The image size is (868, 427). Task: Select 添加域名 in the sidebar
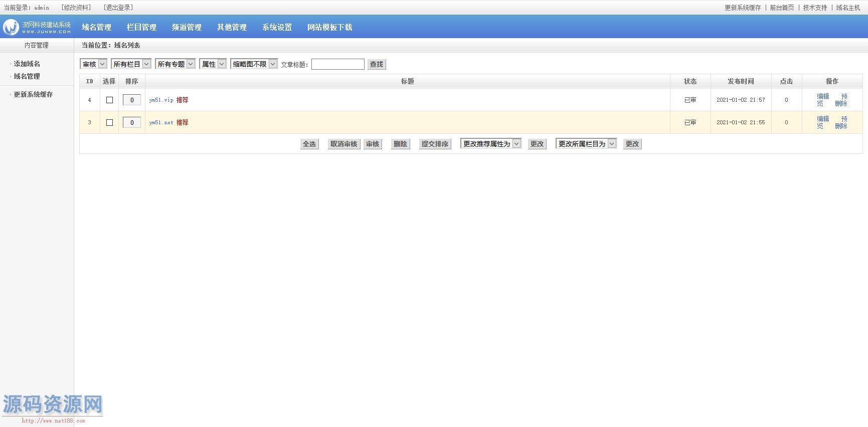pyautogui.click(x=27, y=64)
